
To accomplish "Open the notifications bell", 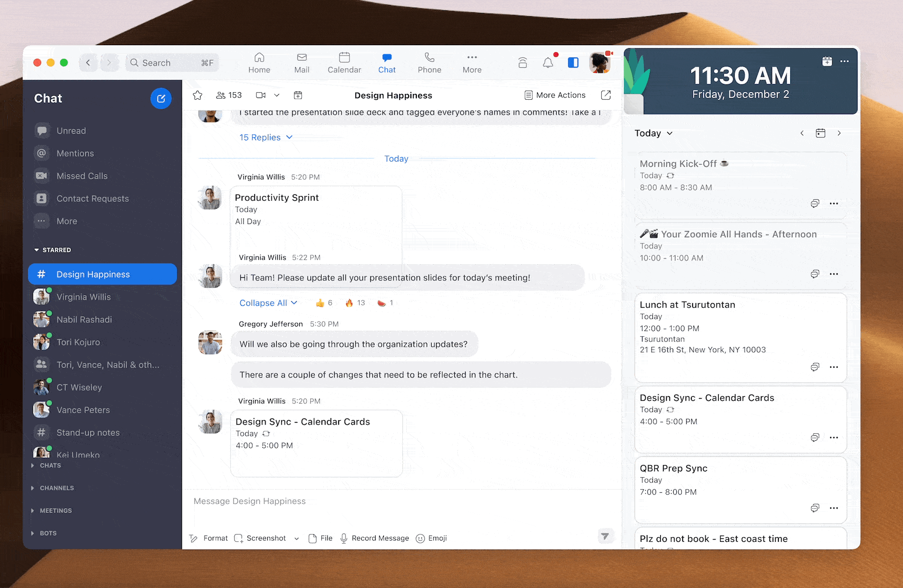I will click(x=548, y=63).
